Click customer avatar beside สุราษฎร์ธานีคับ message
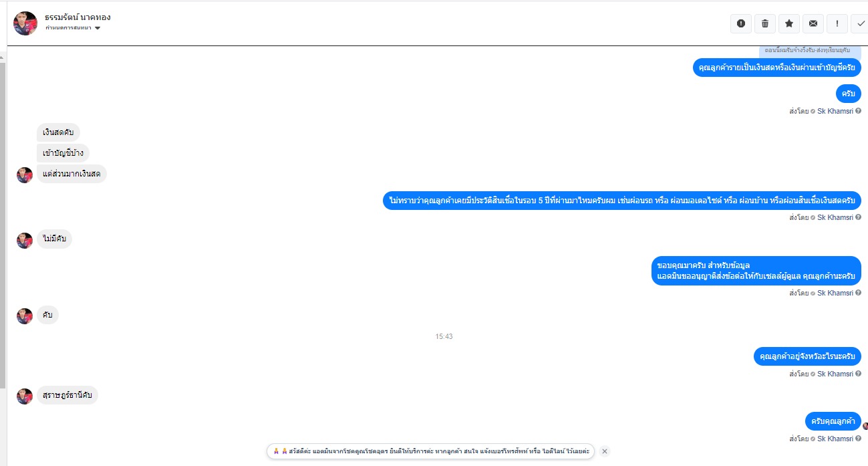This screenshot has width=868, height=466. 25,396
